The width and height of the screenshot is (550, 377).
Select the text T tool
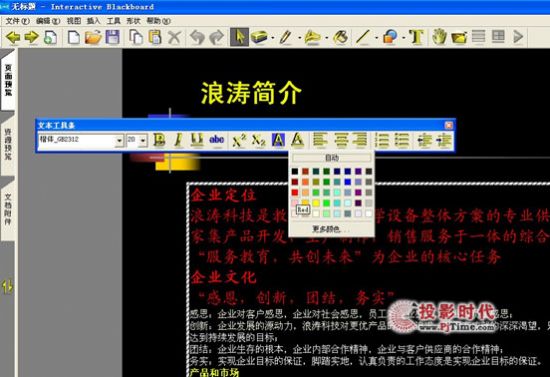(417, 37)
